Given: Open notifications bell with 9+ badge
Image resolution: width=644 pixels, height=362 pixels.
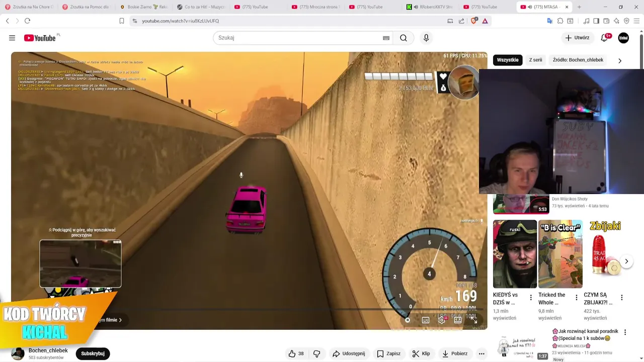Looking at the screenshot, I should point(605,38).
